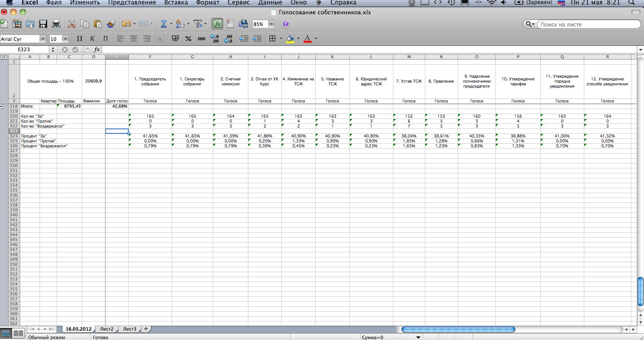Open the Toolbox icon

230,24
